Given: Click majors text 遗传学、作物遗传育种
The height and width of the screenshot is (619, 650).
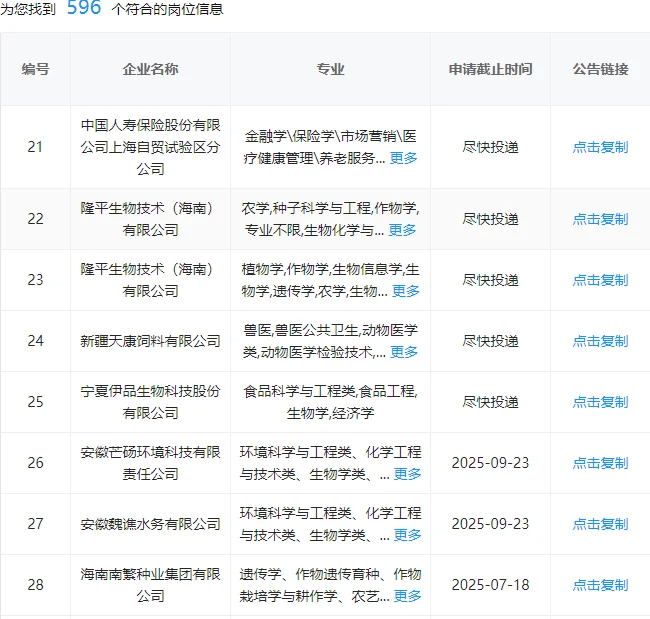Looking at the screenshot, I should 309,574.
